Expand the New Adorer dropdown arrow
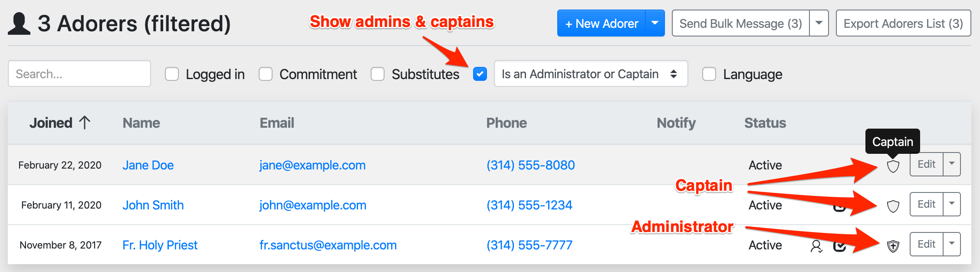The height and width of the screenshot is (272, 980). click(x=655, y=23)
